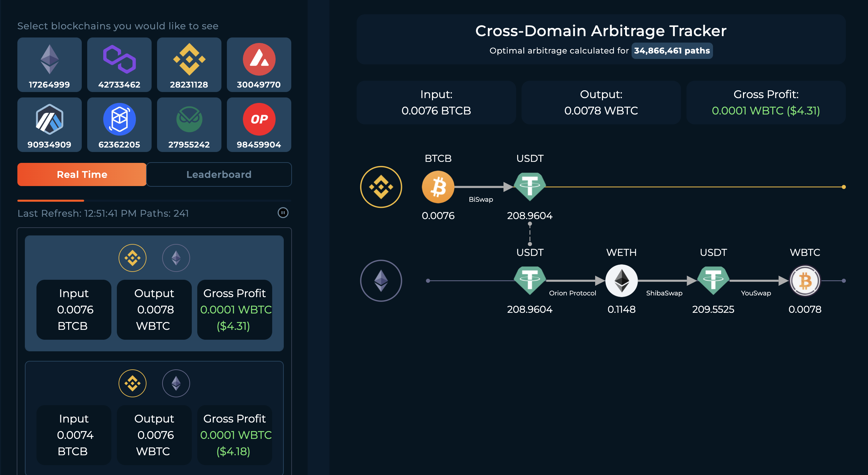Screen dimensions: 868x475
Task: Click the 0.1148 WETH amount value
Action: tap(622, 309)
